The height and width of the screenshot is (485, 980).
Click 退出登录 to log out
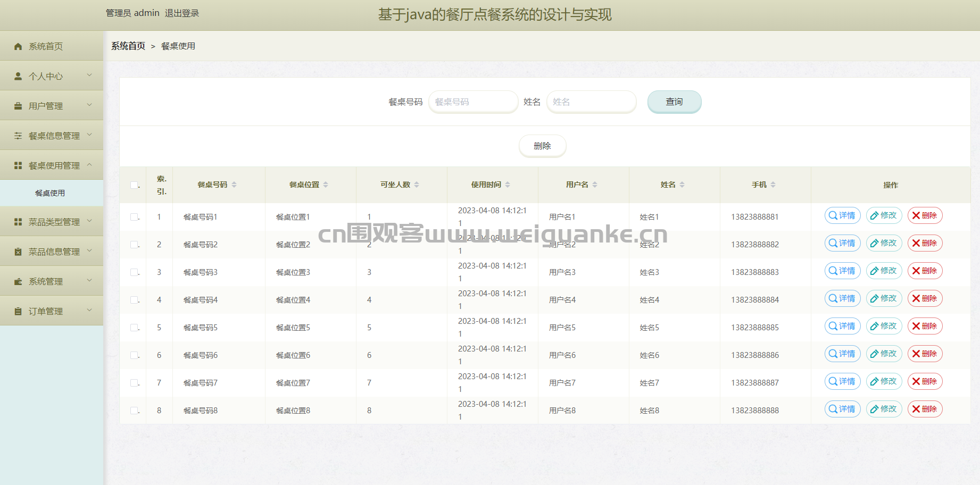click(181, 13)
